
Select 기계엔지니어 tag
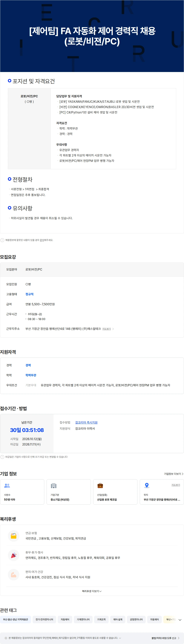83,619
